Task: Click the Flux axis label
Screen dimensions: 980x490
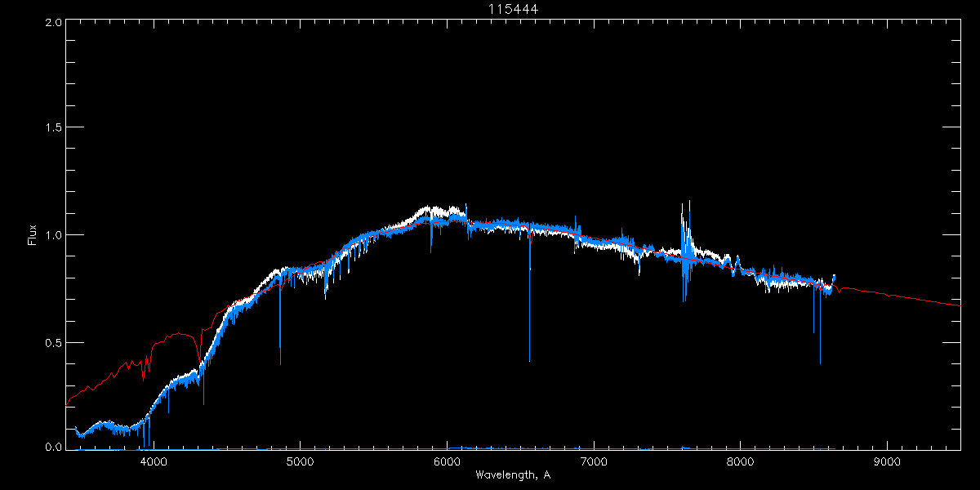Action: click(33, 234)
